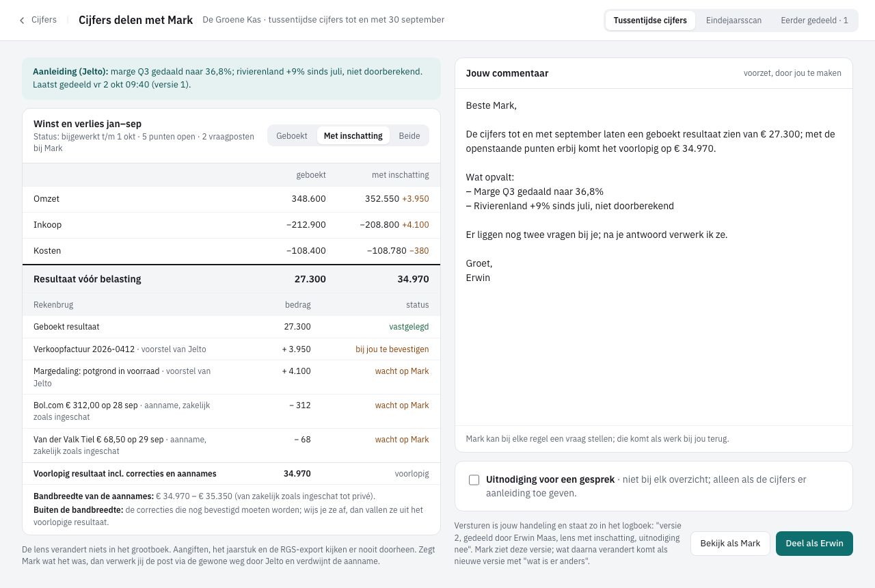Screen dimensions: 875x588
Task: Click the Kosten row label
Action: point(47,251)
